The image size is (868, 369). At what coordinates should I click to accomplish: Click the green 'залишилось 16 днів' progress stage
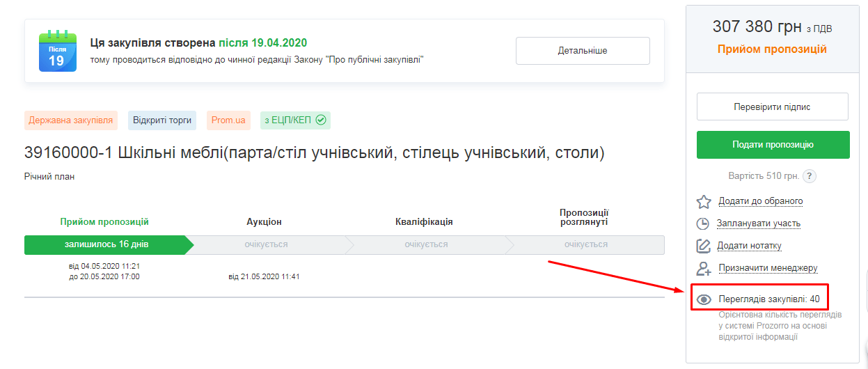[x=106, y=244]
